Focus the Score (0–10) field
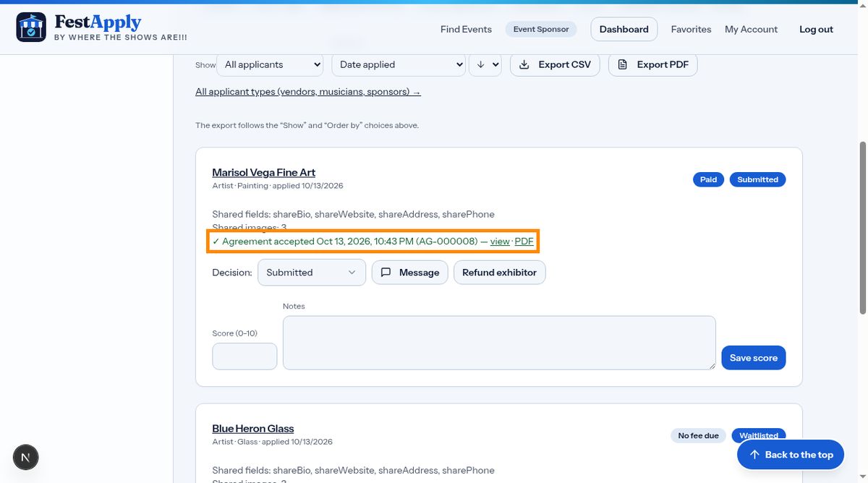 244,356
